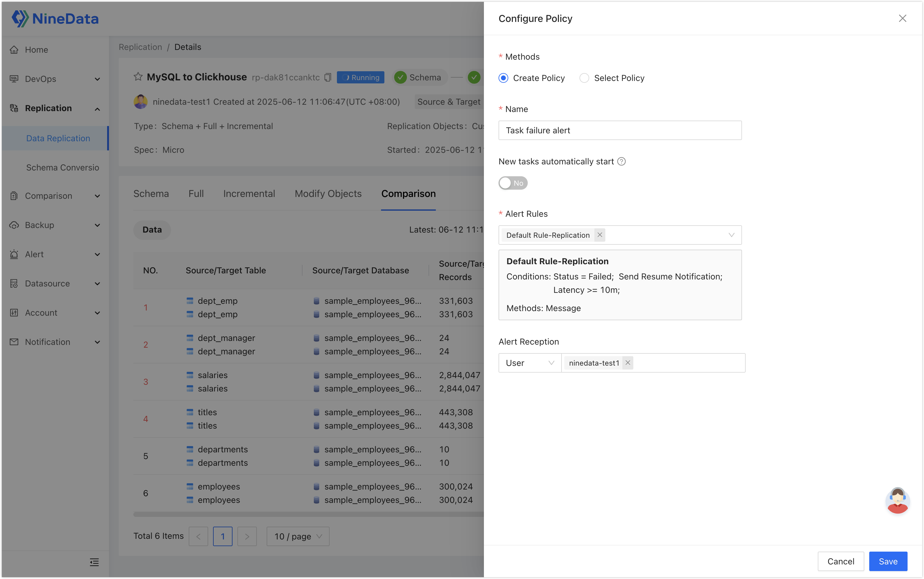Select the Create Policy radio button
The image size is (924, 579).
coord(503,78)
